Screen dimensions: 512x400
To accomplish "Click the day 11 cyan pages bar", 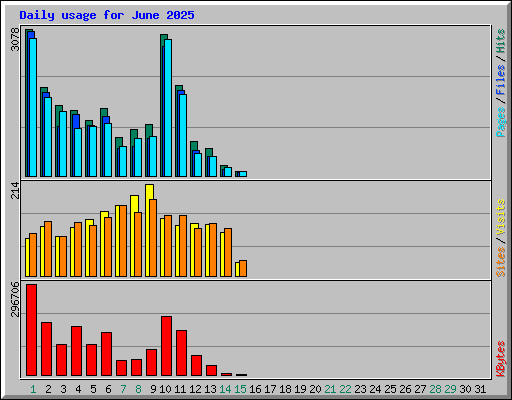I will click(183, 135).
